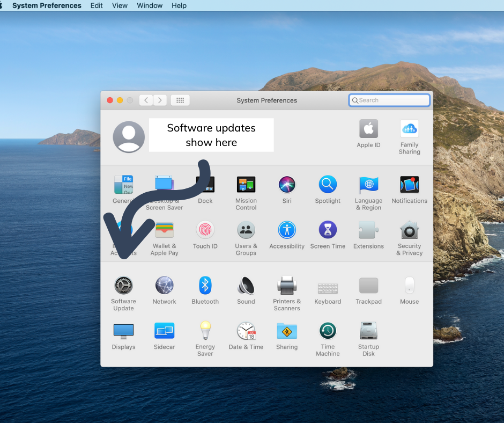Open the Apple ID preference pane
The height and width of the screenshot is (423, 504).
368,129
